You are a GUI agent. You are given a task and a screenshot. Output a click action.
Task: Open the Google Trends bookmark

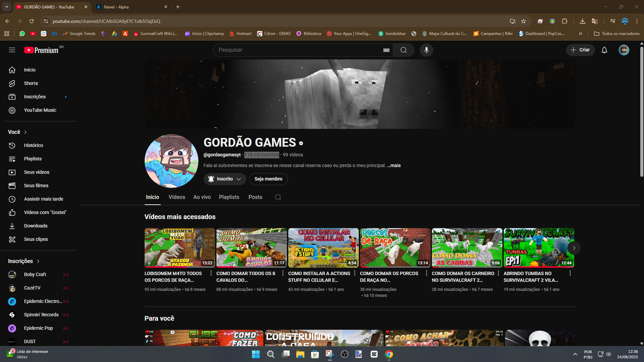(x=79, y=34)
